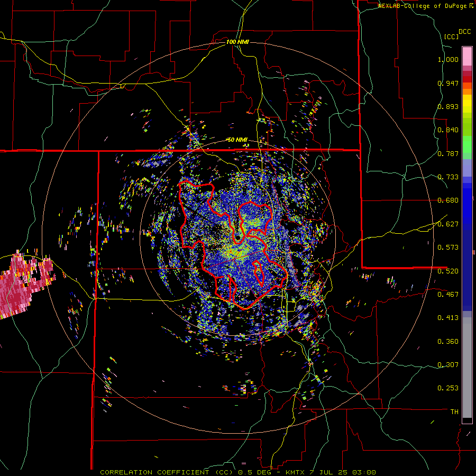The image size is (476, 476).
Task: Click the KMTX station identifier
Action: pyautogui.click(x=293, y=472)
